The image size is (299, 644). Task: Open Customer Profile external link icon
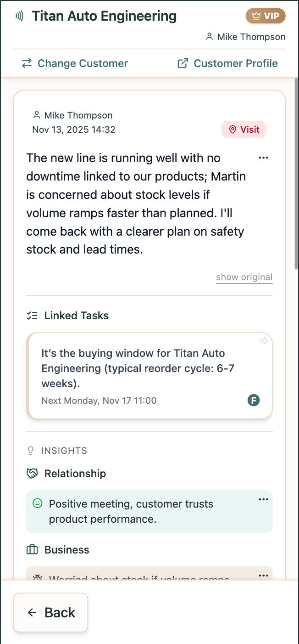pyautogui.click(x=183, y=63)
